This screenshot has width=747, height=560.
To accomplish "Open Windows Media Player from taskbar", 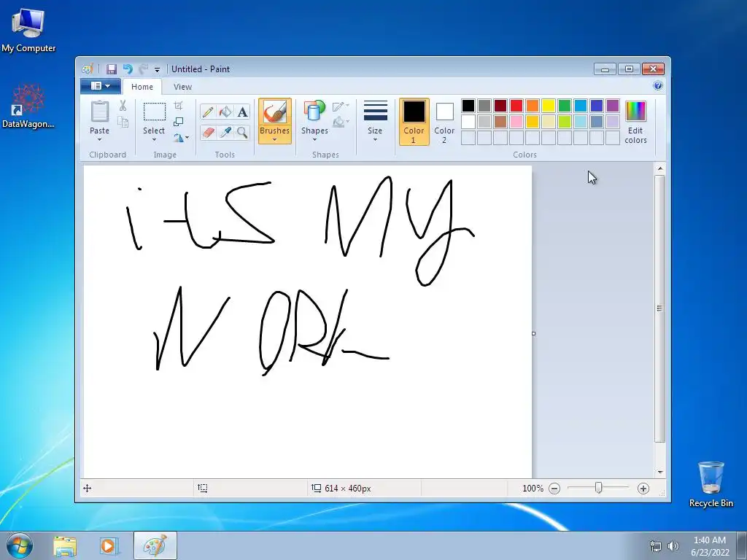I will [x=108, y=545].
